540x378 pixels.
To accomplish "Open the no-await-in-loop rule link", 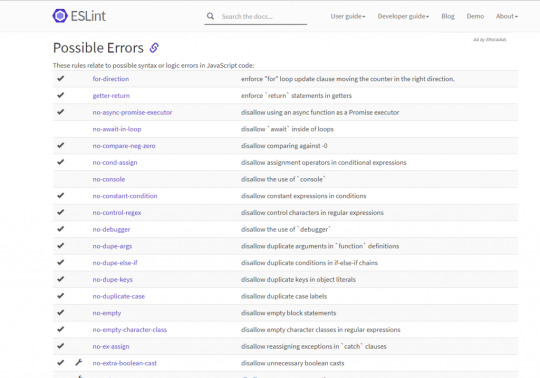I will click(117, 129).
